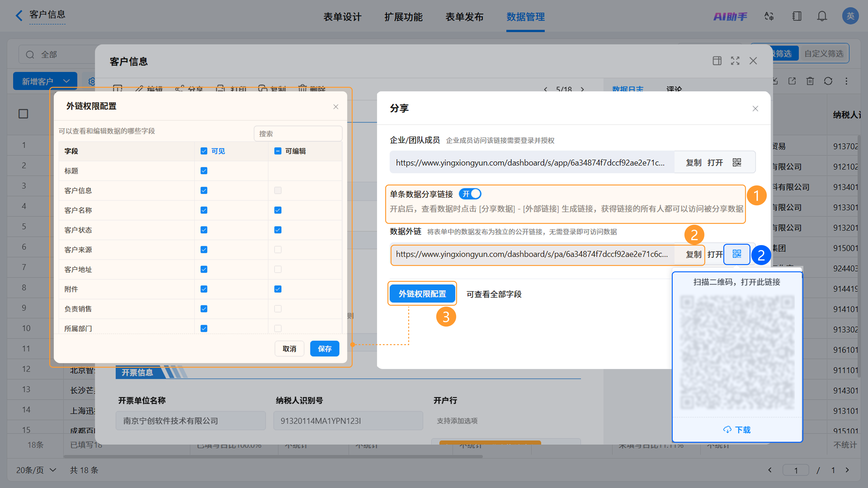Copy the 数据外链 link
The width and height of the screenshot is (868, 488).
[693, 254]
